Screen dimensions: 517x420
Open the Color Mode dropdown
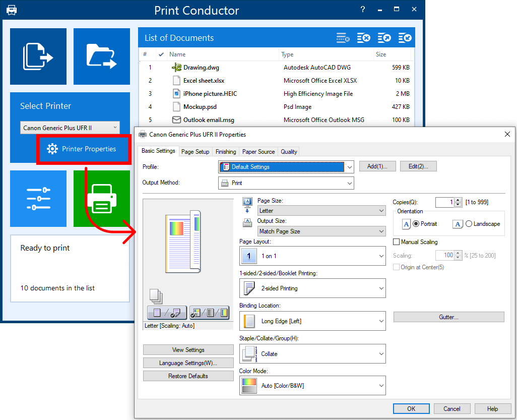tap(312, 386)
